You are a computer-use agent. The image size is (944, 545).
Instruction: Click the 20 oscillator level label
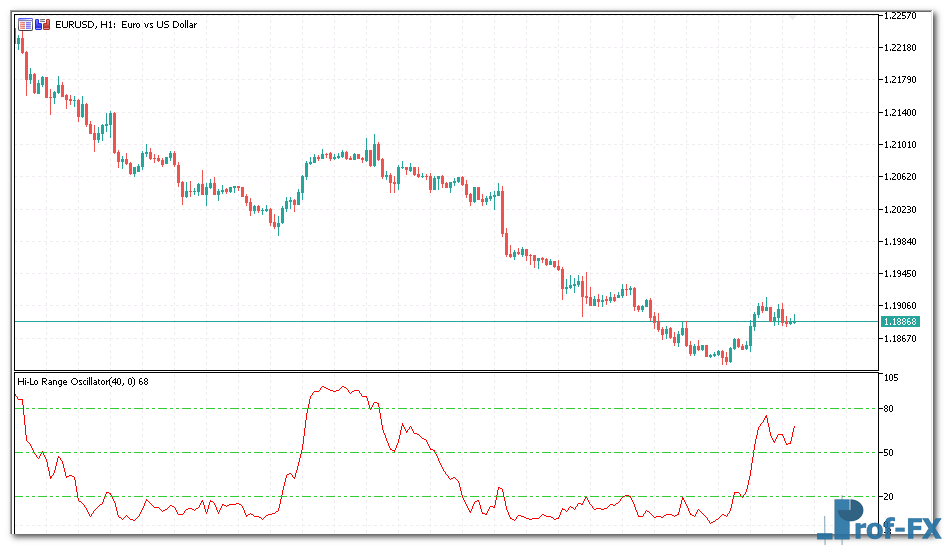pos(889,497)
